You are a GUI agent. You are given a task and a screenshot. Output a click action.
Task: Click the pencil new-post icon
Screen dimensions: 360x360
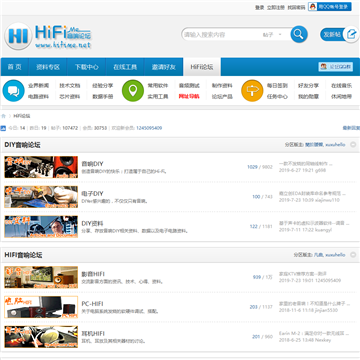tap(351, 34)
